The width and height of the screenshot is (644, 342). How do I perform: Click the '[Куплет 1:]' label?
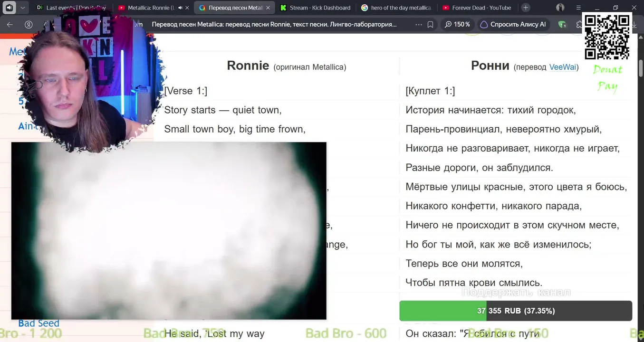pos(430,91)
